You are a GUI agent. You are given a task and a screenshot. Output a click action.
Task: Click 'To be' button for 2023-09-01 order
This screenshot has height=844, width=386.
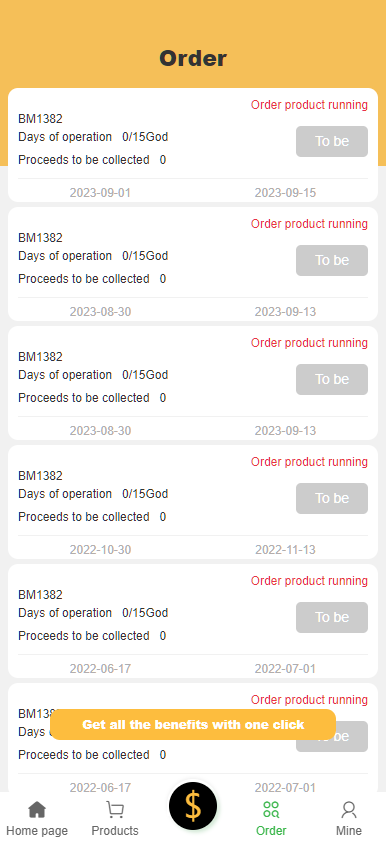pyautogui.click(x=332, y=141)
